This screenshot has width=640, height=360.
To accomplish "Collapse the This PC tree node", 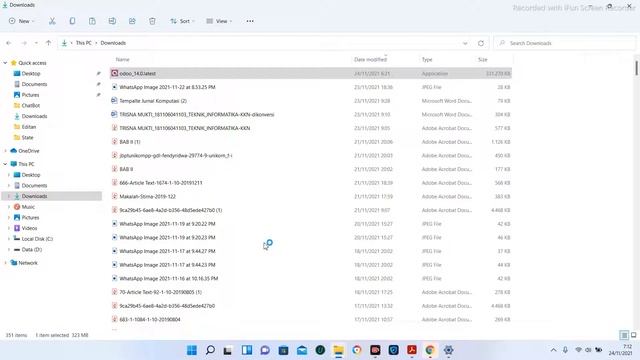I will pyautogui.click(x=5, y=164).
